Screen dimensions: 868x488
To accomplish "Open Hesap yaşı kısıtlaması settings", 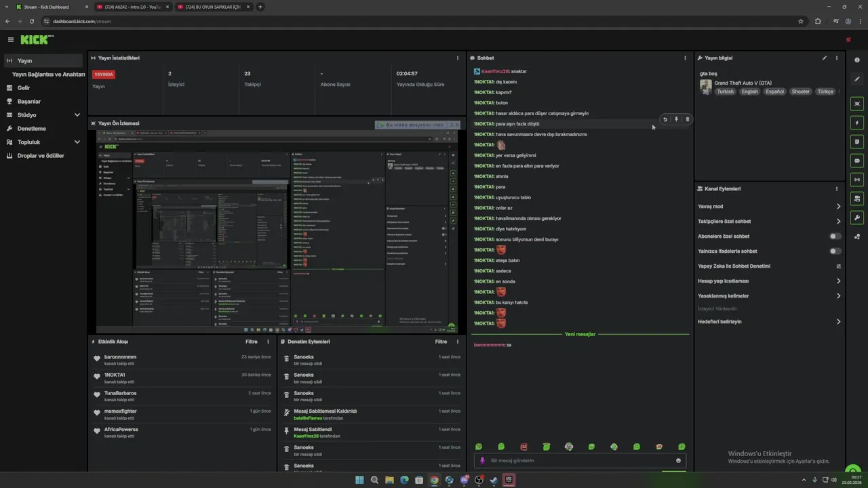I will point(769,281).
